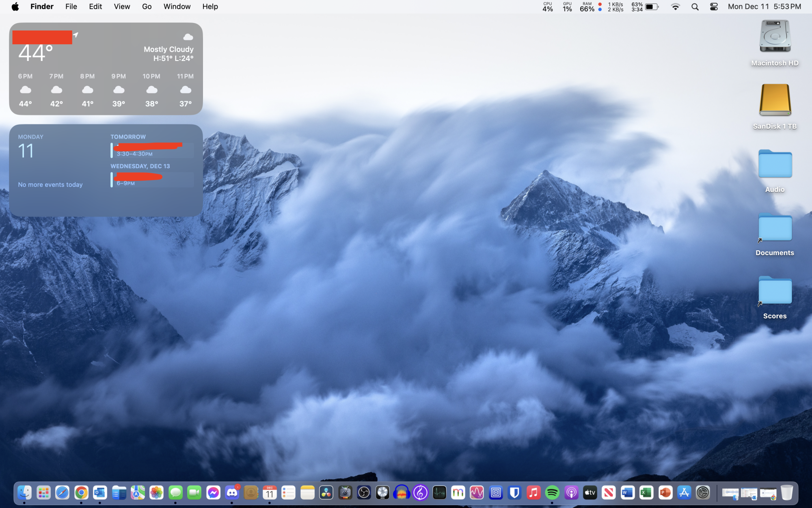
Task: Open battery status at 63%
Action: (x=645, y=7)
